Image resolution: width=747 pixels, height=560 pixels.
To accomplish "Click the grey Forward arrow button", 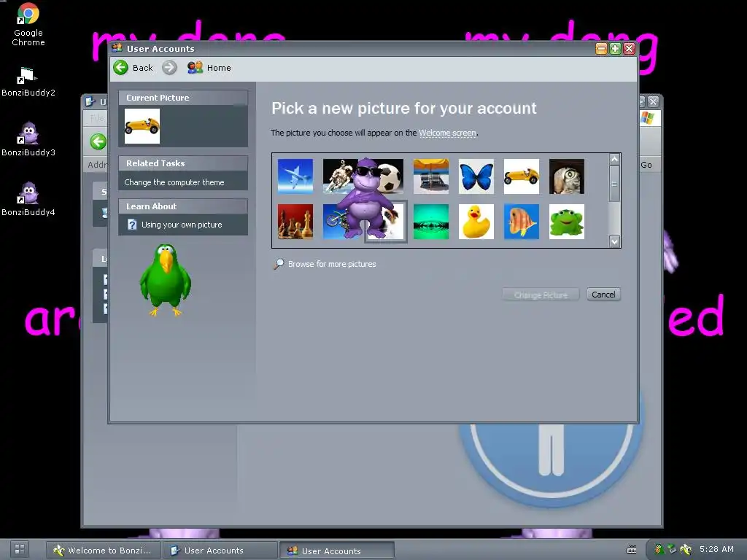I will point(169,68).
